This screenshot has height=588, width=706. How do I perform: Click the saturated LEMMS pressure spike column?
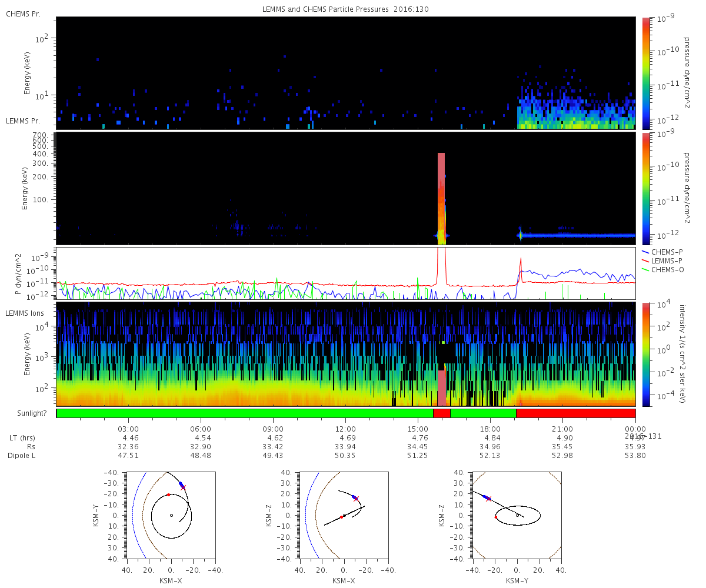(441, 199)
